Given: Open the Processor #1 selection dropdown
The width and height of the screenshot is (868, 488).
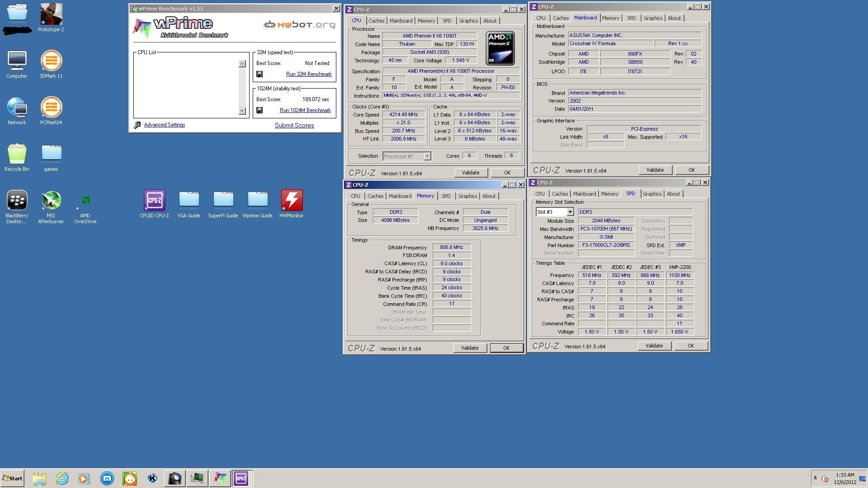Looking at the screenshot, I should (427, 156).
